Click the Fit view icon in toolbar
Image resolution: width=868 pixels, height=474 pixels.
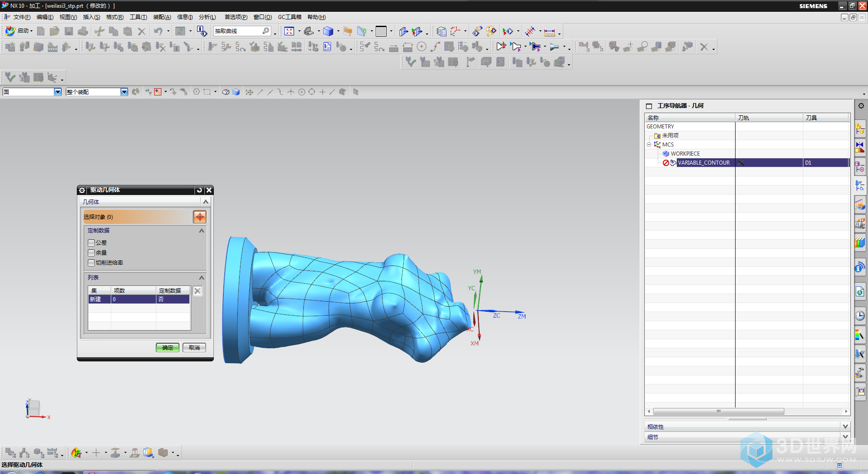click(289, 31)
